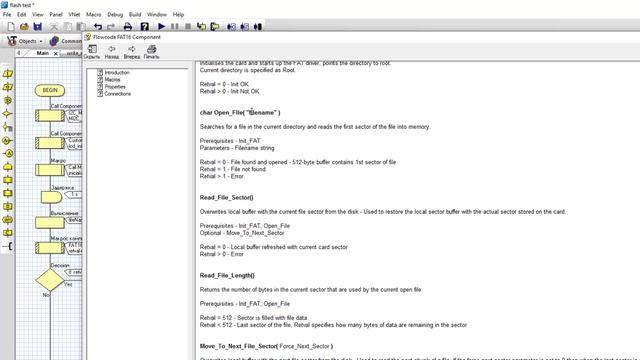Image resolution: width=640 pixels, height=360 pixels.
Task: Save the project with the floppy icon
Action: (x=38, y=27)
